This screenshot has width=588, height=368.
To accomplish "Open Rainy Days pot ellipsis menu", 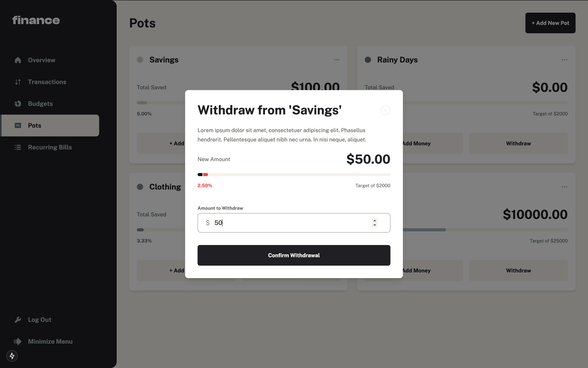I will [564, 60].
